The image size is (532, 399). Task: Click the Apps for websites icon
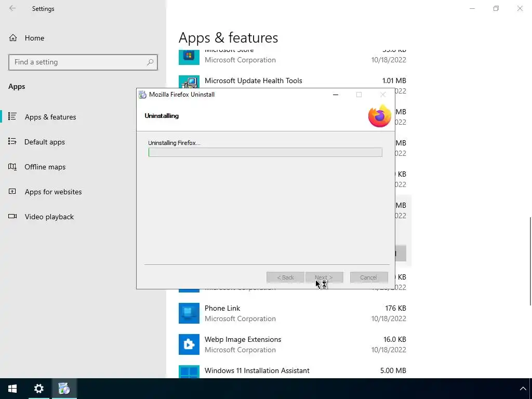[x=12, y=191]
